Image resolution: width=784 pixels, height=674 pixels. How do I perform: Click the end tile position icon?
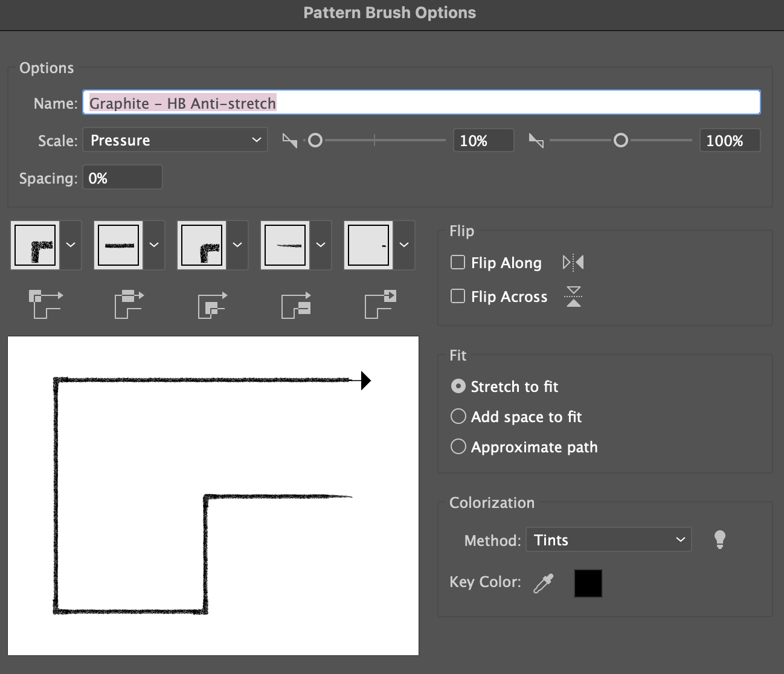(380, 304)
